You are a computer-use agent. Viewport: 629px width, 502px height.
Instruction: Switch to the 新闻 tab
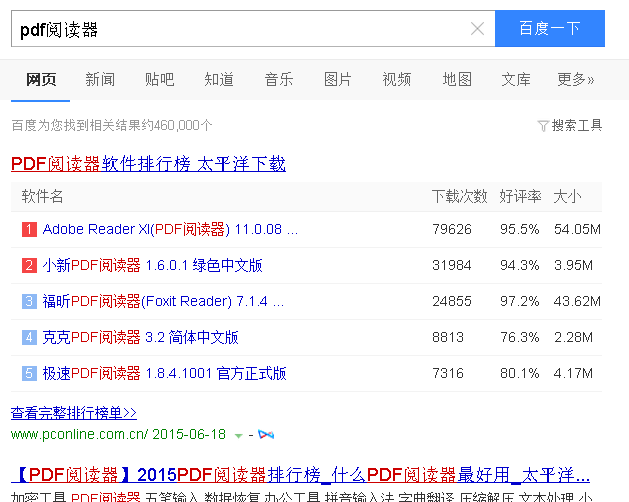click(100, 79)
